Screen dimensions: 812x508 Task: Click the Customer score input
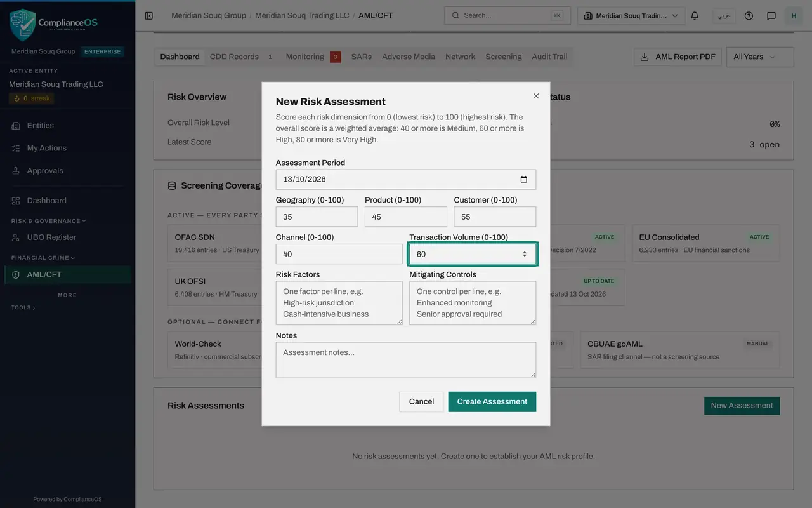pyautogui.click(x=495, y=217)
